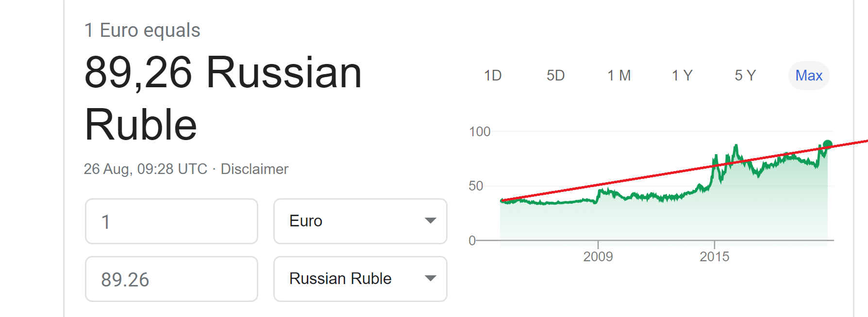
Task: Open the Disclaimer link
Action: click(254, 169)
